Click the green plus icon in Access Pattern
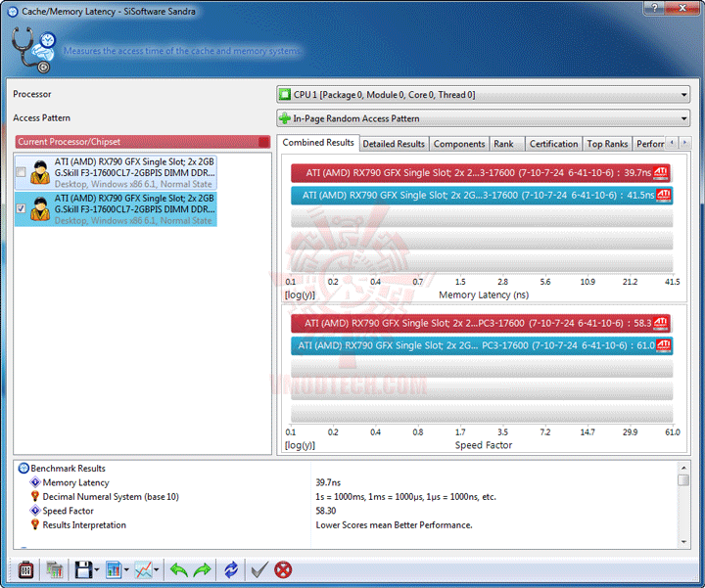 click(x=285, y=118)
